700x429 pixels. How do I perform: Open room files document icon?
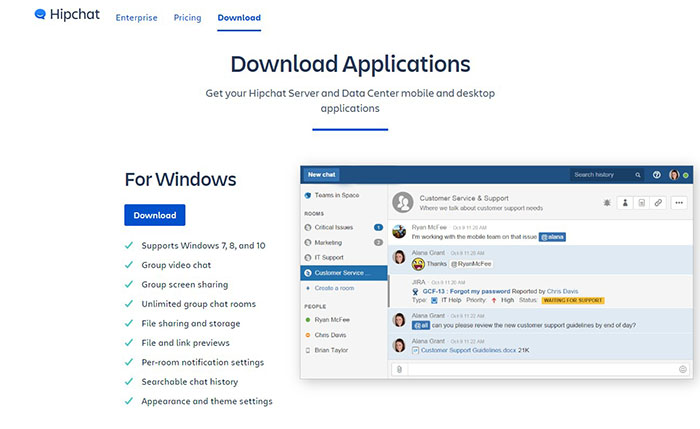(641, 202)
